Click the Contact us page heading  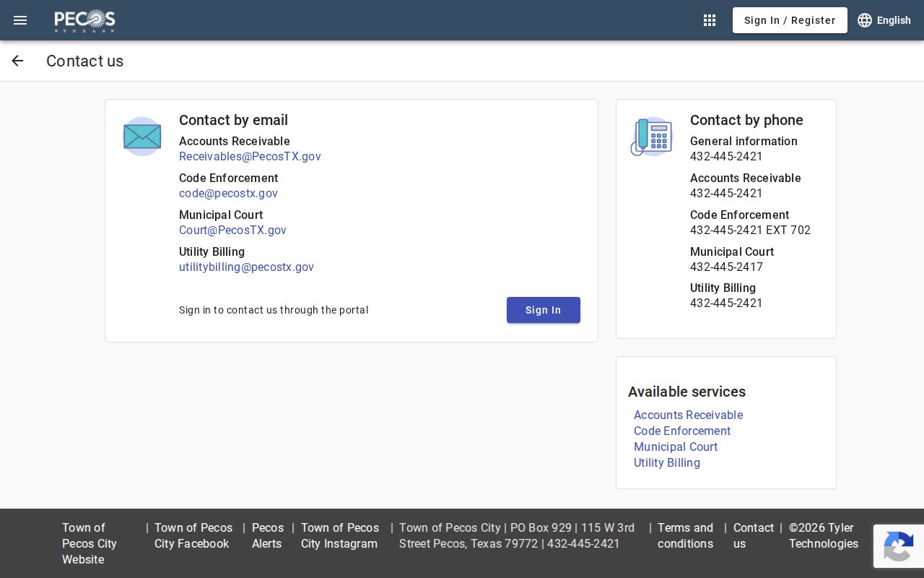tap(85, 61)
